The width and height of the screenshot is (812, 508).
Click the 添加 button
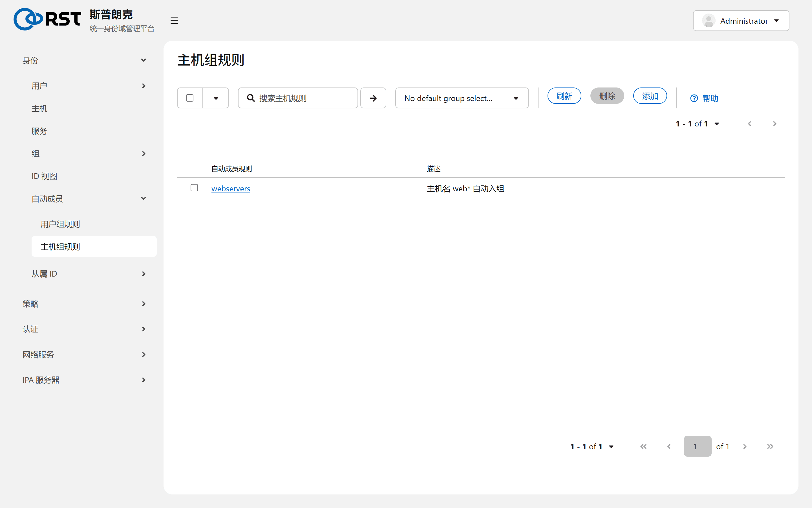(x=650, y=96)
